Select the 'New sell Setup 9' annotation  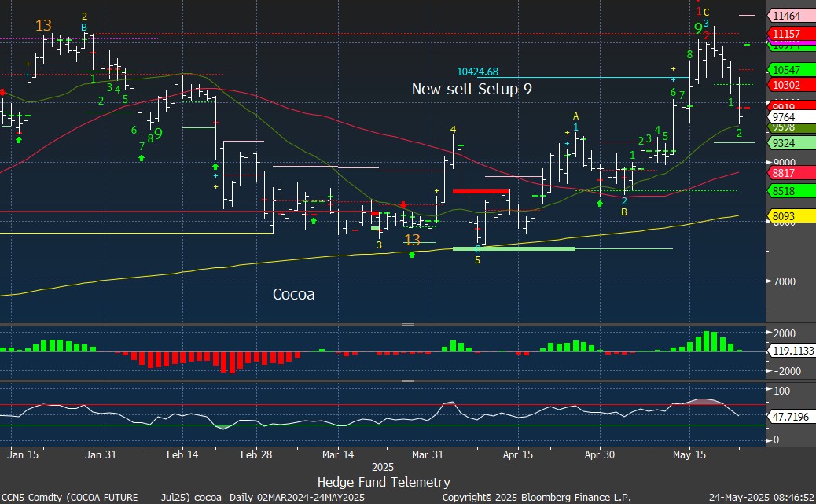[472, 90]
